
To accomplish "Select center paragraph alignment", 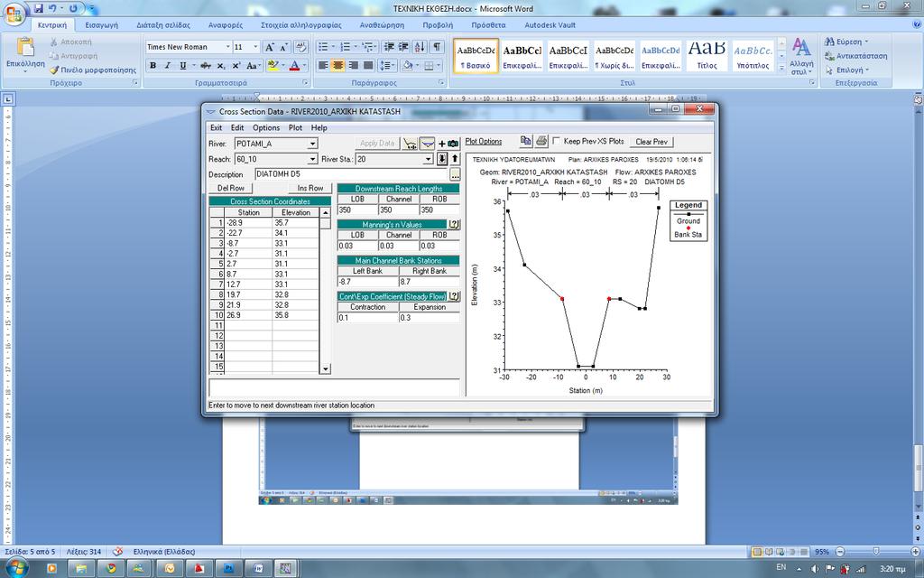I will [x=337, y=65].
